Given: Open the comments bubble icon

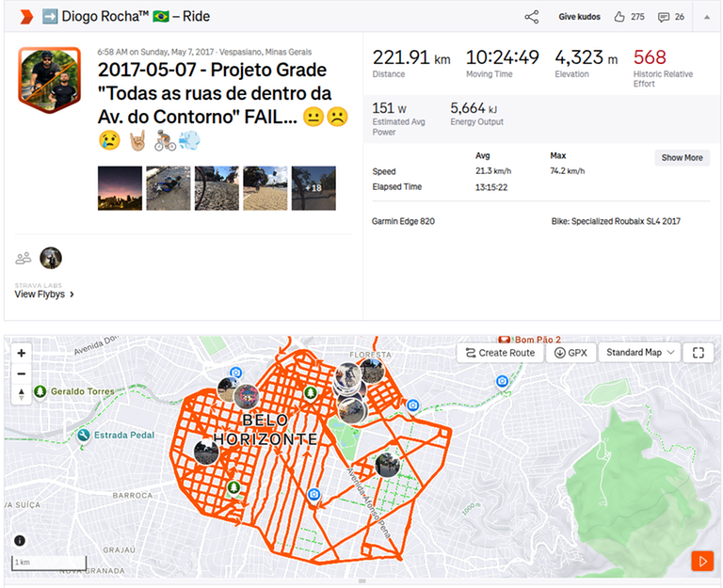Looking at the screenshot, I should click(x=664, y=18).
